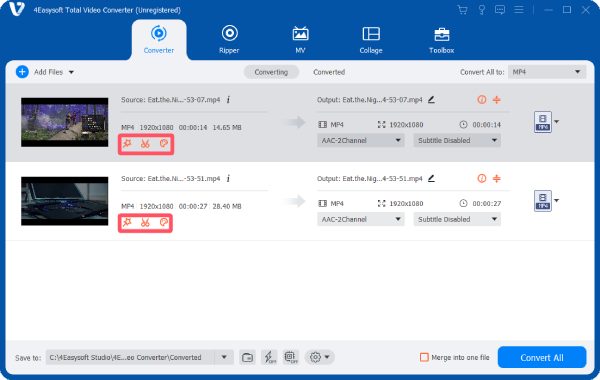Open AAC-2Channel audio dropdown for 53-51.mp4
This screenshot has width=600, height=380.
(360, 219)
